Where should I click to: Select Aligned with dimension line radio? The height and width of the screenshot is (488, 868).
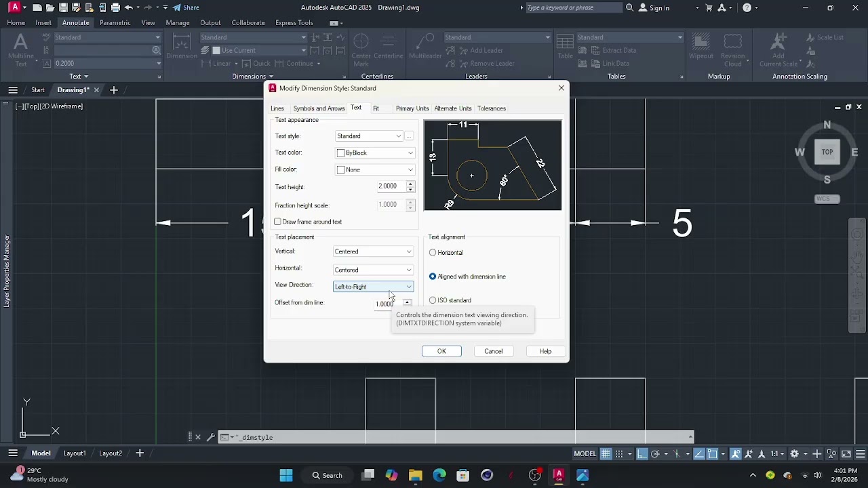[x=433, y=277]
